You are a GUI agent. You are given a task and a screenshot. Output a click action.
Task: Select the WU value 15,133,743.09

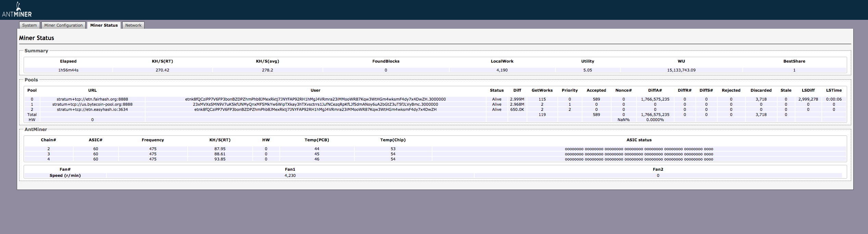(x=681, y=70)
